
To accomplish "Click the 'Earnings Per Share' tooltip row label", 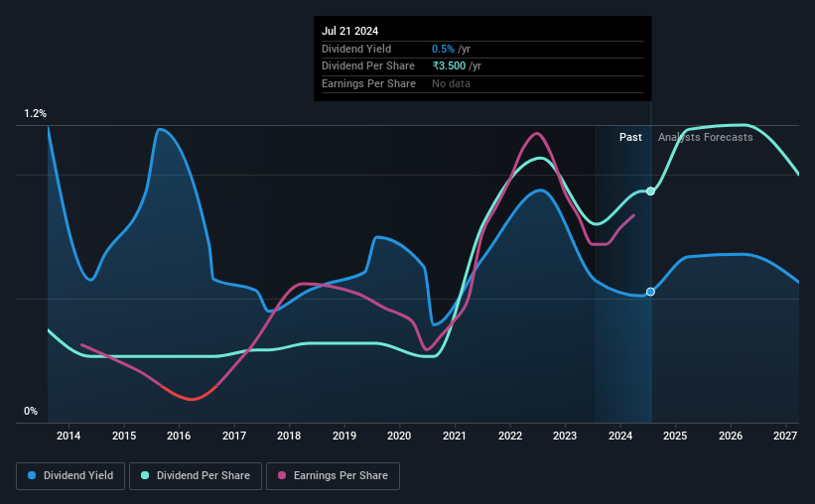I will click(368, 83).
